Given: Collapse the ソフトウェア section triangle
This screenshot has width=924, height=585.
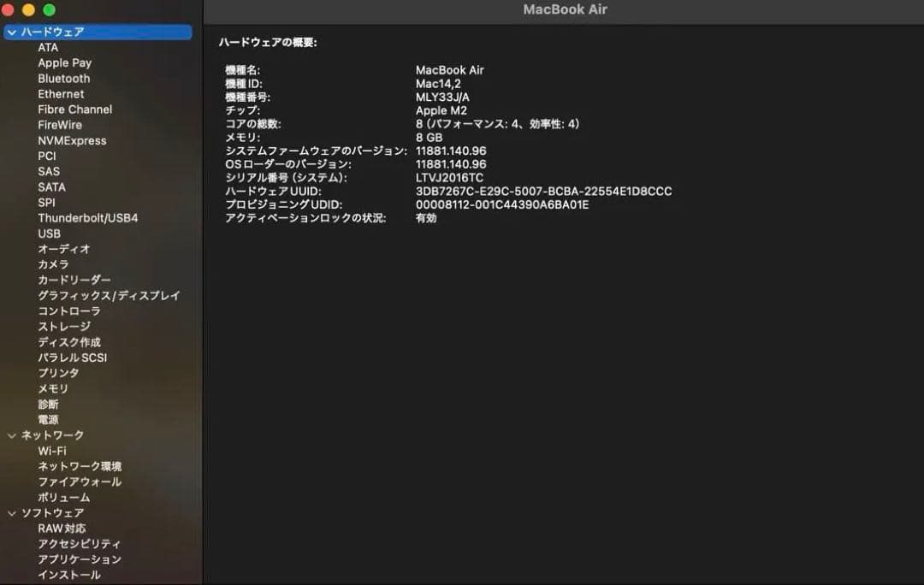Looking at the screenshot, I should tap(11, 512).
